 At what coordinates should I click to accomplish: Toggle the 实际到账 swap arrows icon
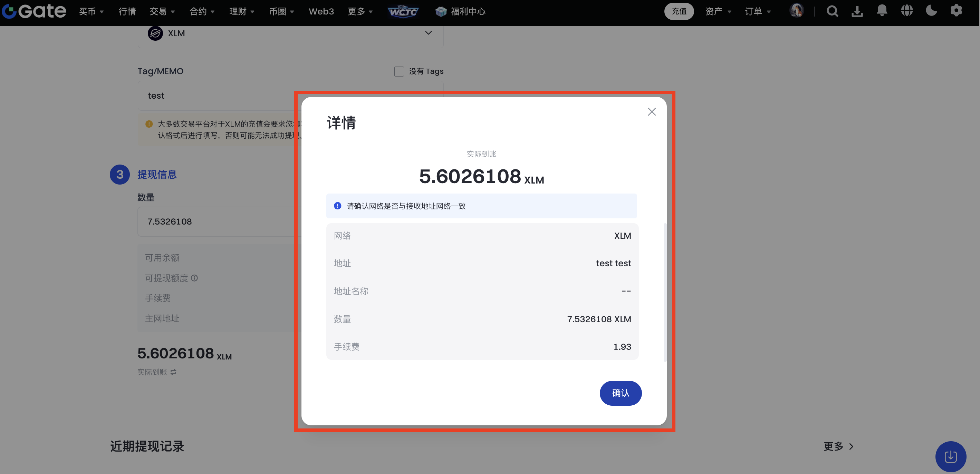coord(173,372)
